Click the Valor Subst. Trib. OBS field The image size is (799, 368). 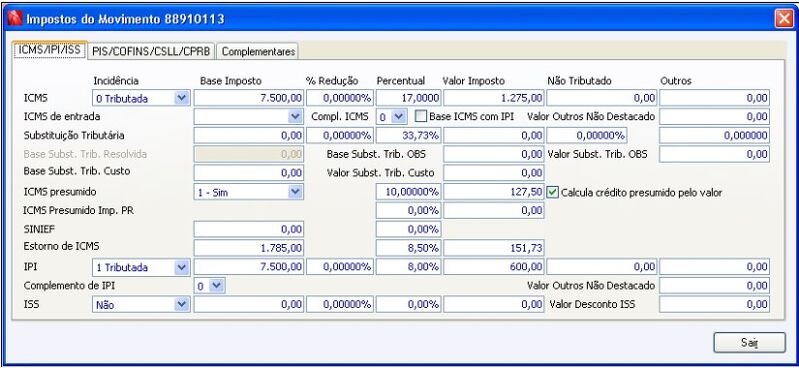click(x=714, y=154)
